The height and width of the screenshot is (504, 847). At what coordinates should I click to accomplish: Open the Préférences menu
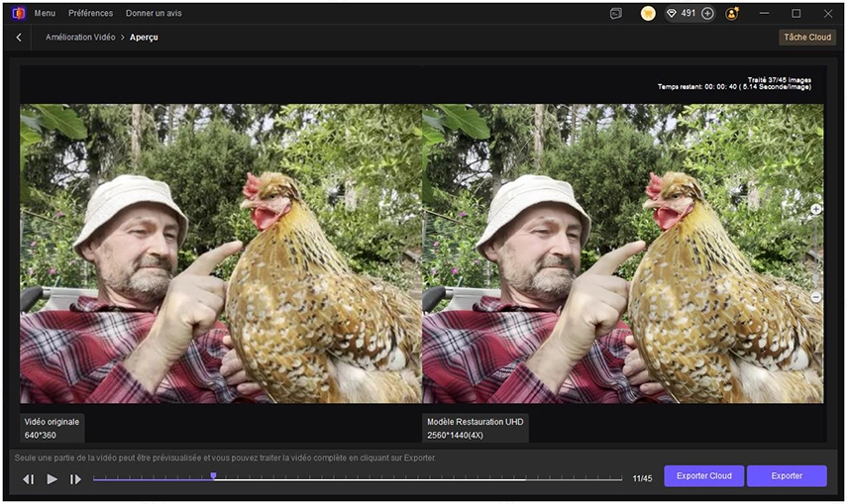[x=90, y=14]
